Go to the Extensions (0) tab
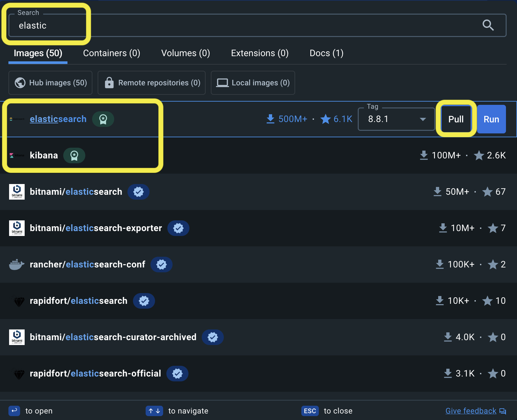The height and width of the screenshot is (420, 517). (x=260, y=53)
